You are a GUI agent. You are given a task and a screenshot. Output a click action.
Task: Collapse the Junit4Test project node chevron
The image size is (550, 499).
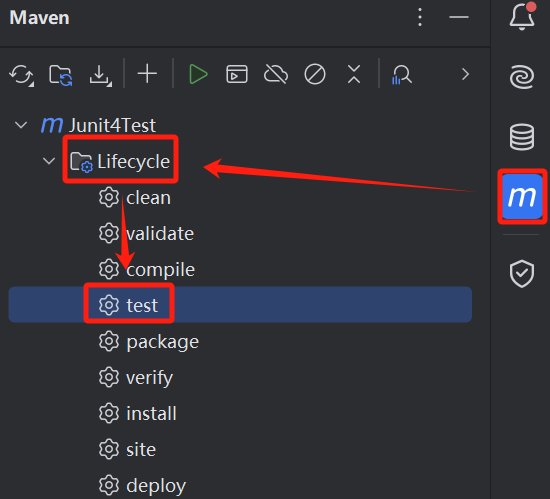point(21,125)
